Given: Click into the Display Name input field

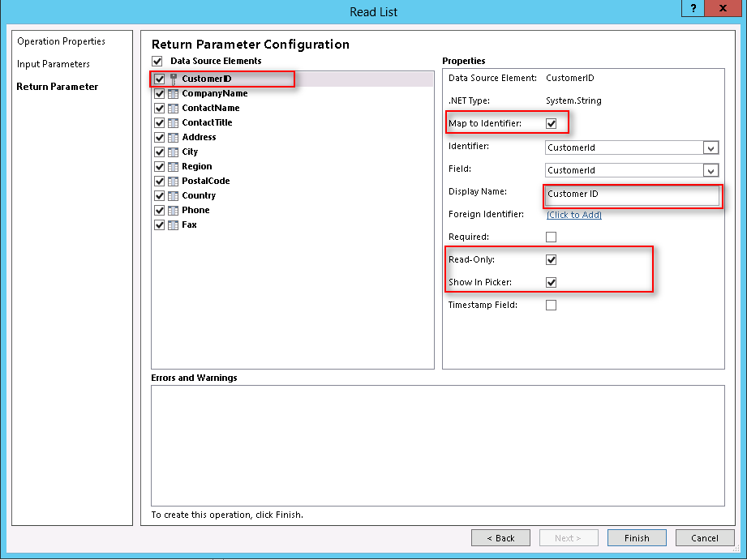Looking at the screenshot, I should point(632,195).
